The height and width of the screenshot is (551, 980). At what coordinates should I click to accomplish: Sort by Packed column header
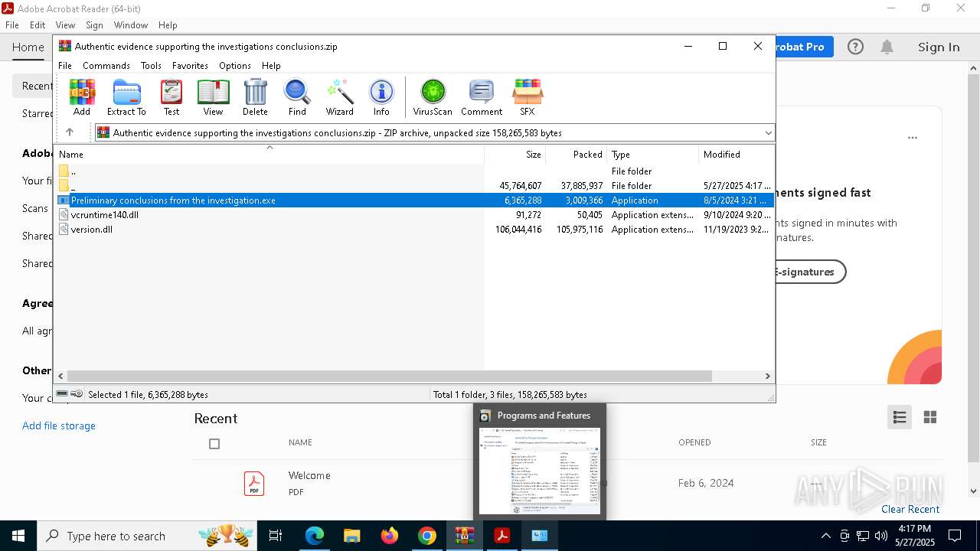pos(577,155)
